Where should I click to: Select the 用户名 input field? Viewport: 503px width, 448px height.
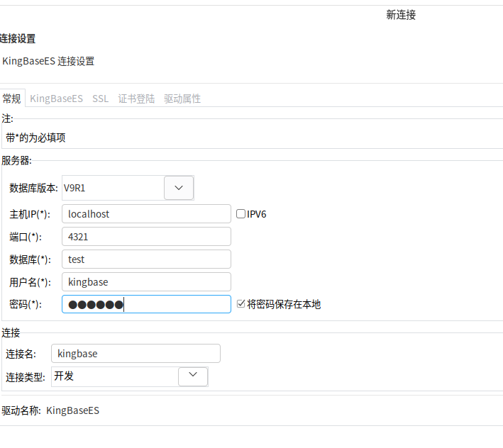click(146, 282)
